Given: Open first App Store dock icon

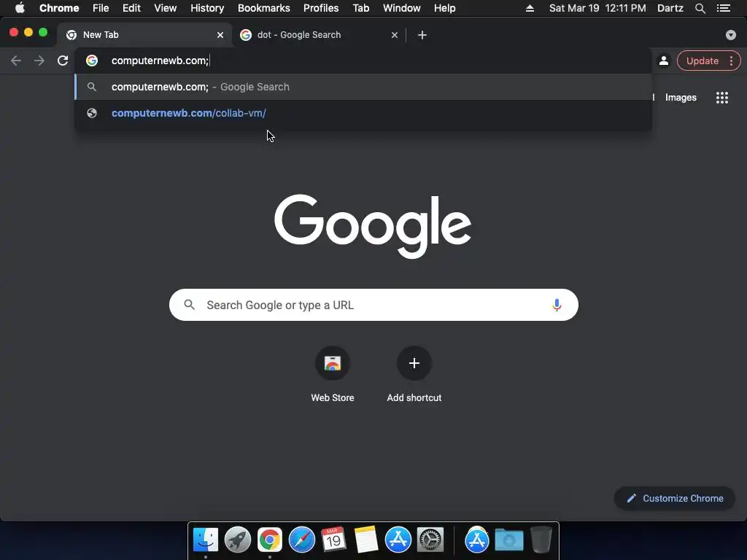Looking at the screenshot, I should (398, 540).
